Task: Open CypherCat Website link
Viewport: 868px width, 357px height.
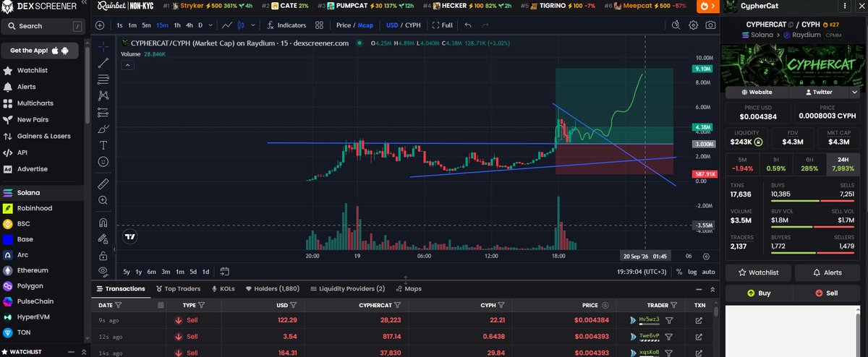Action: (759, 93)
